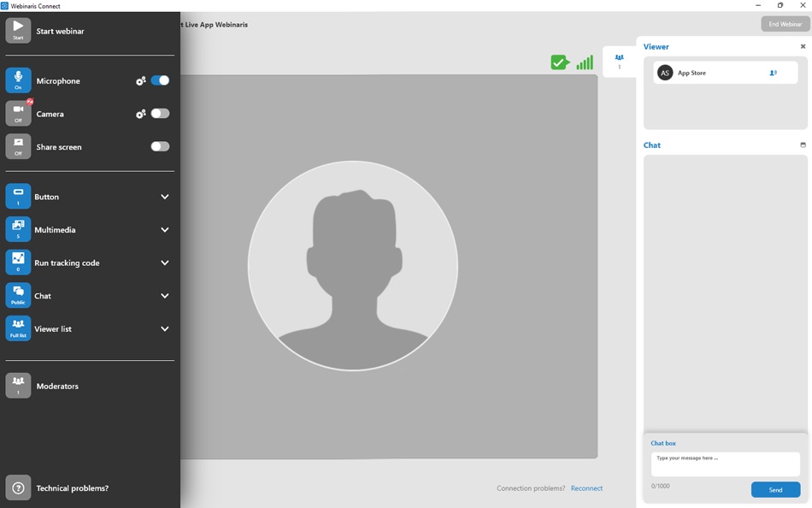Image resolution: width=812 pixels, height=508 pixels.
Task: Click the Send chat button
Action: (775, 490)
